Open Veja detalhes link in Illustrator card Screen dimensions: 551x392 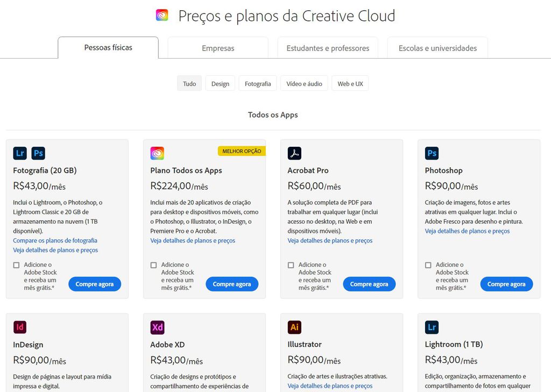(330, 386)
